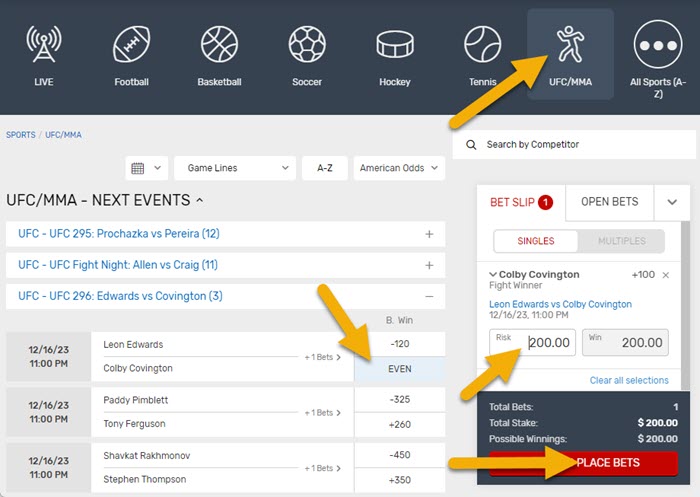Remove the Colby Covington selection with X
The width and height of the screenshot is (700, 497).
666,275
